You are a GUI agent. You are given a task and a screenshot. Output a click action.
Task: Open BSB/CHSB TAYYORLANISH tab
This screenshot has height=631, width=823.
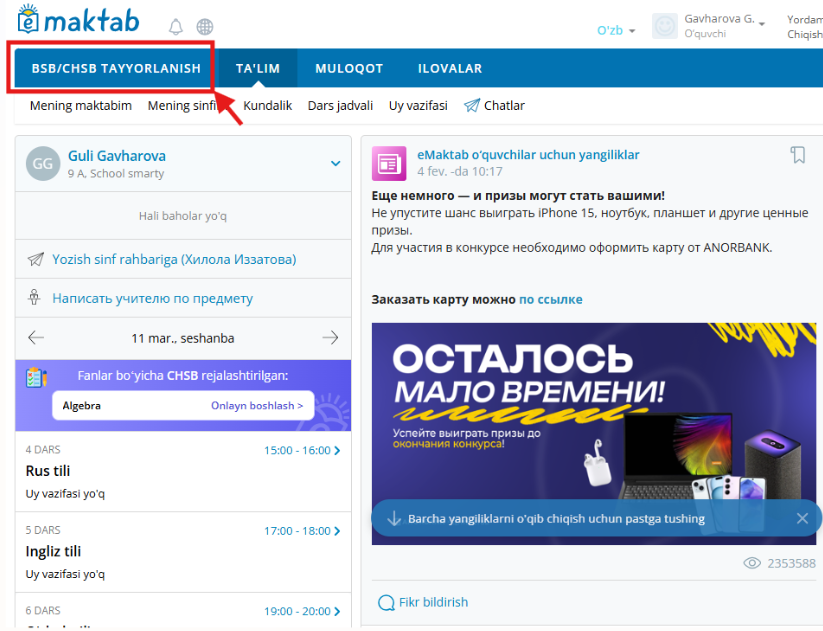116,69
